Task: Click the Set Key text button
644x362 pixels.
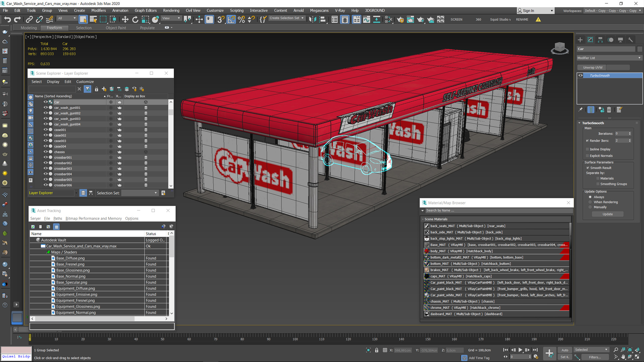Action: pos(565,357)
